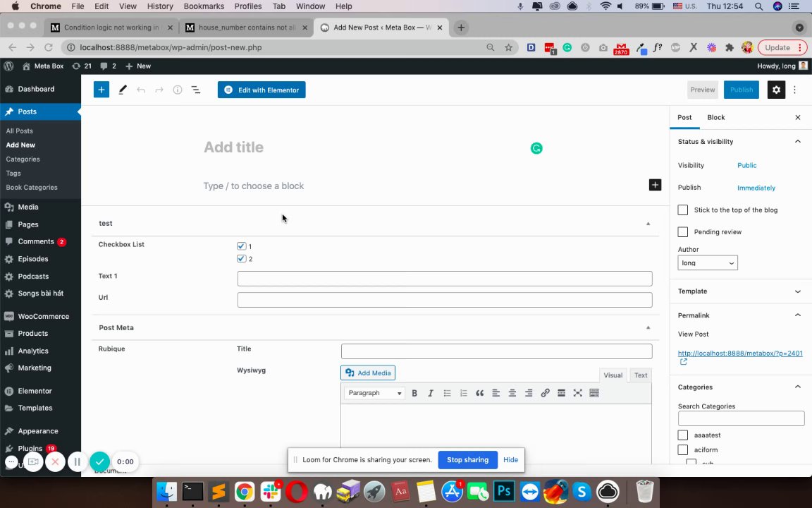Open the block list view icon
The width and height of the screenshot is (812, 508).
point(196,90)
